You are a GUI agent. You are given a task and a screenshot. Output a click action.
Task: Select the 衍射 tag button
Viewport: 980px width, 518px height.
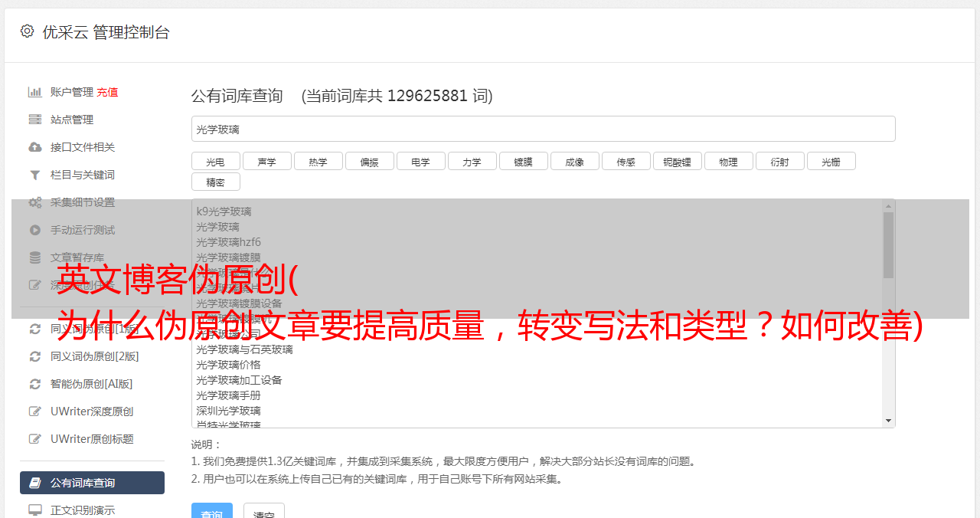click(780, 161)
